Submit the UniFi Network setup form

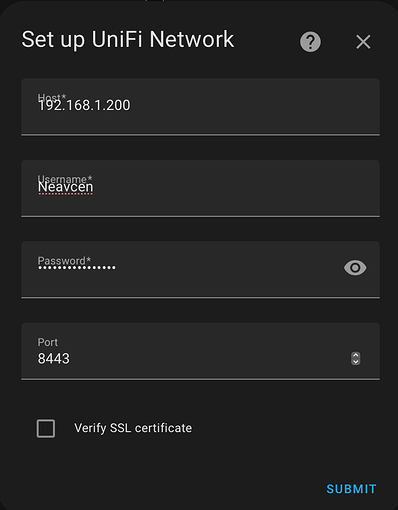[351, 489]
